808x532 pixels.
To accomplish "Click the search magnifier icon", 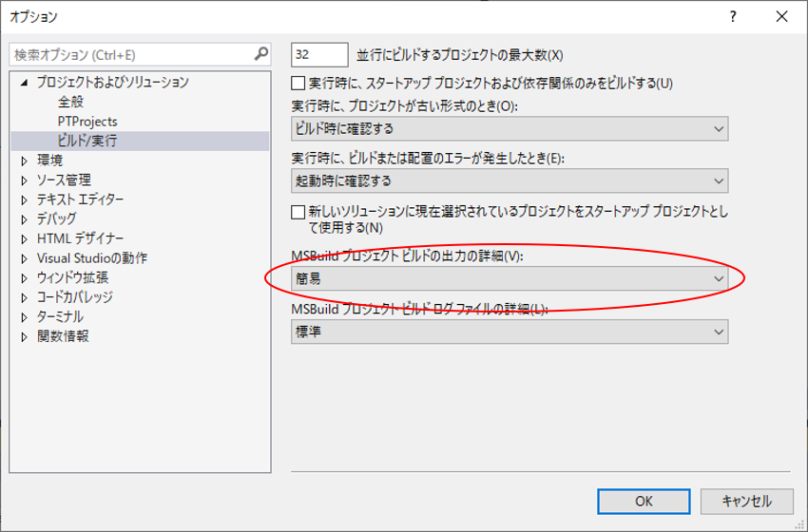I will coord(261,55).
